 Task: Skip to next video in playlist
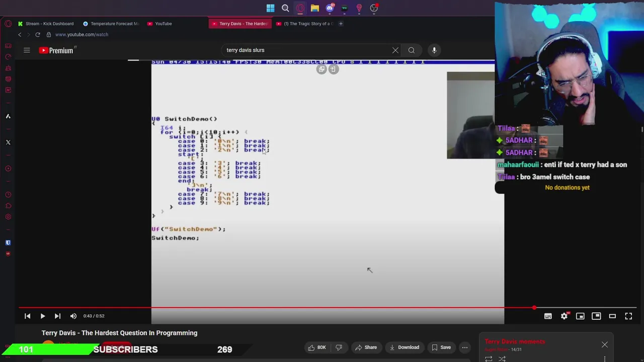click(x=57, y=316)
